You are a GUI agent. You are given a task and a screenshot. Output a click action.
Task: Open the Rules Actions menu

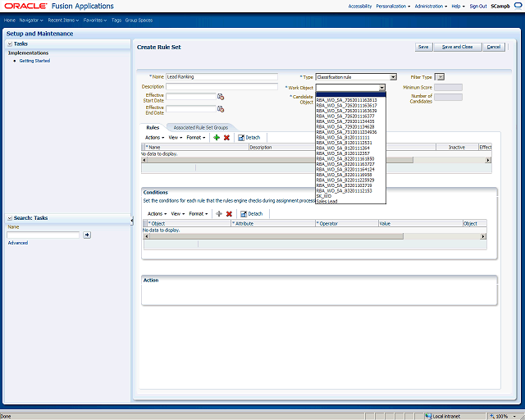(x=154, y=138)
